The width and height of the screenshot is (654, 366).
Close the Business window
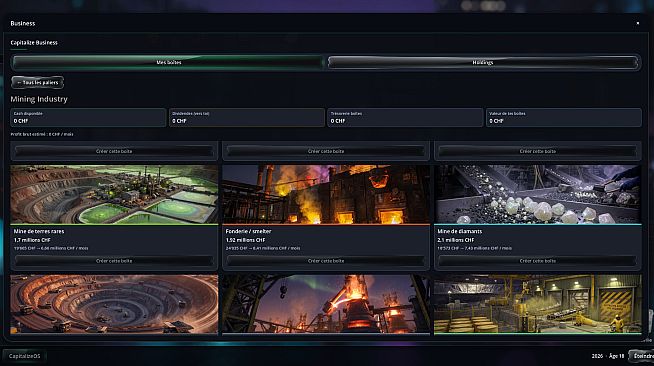pyautogui.click(x=637, y=23)
